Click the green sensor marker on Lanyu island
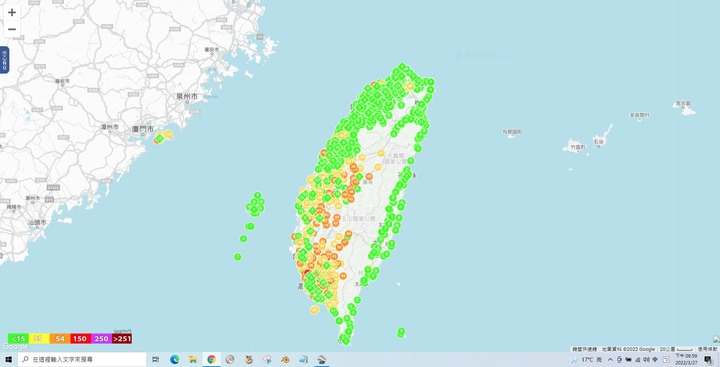The height and width of the screenshot is (367, 720). click(x=401, y=332)
